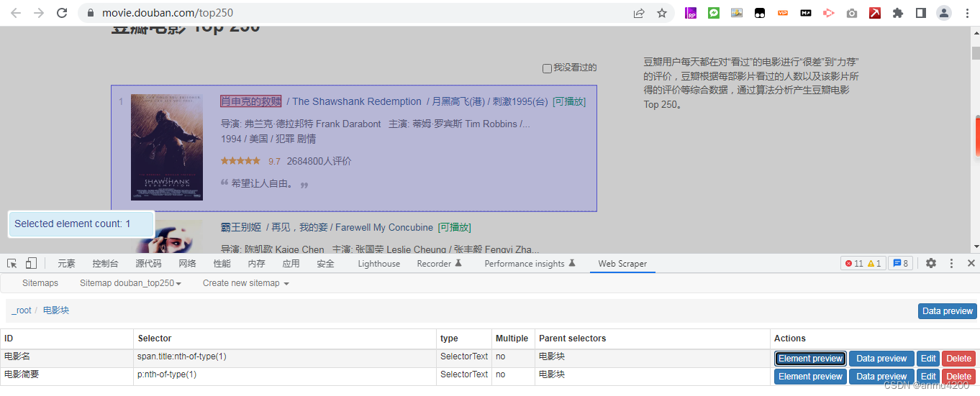Switch to the 安全 DevTools tab
This screenshot has height=396, width=980.
pos(325,264)
